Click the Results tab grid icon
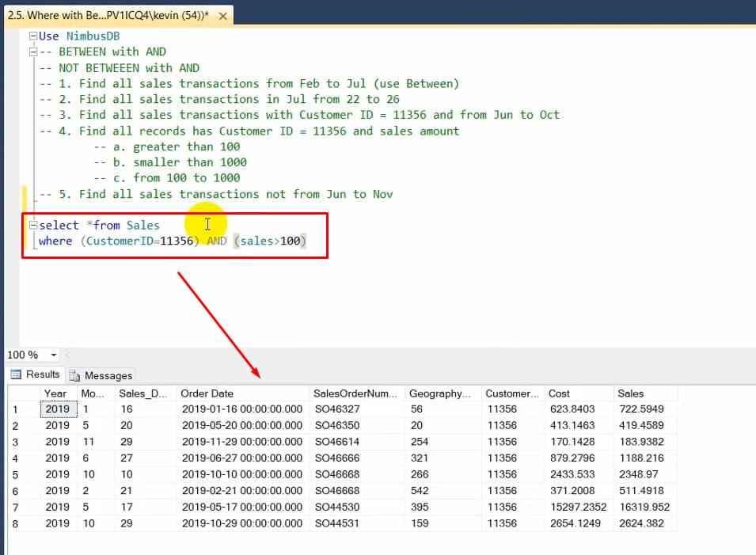This screenshot has width=756, height=555. (x=17, y=374)
